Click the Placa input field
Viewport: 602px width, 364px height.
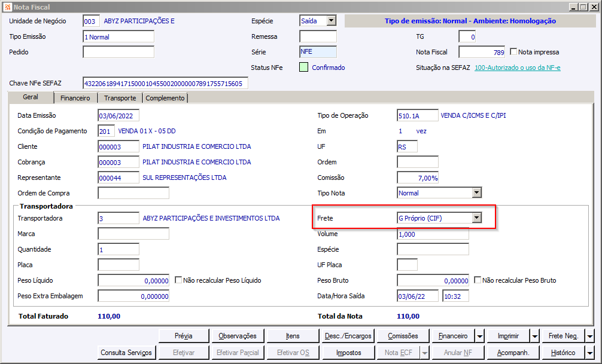118,265
